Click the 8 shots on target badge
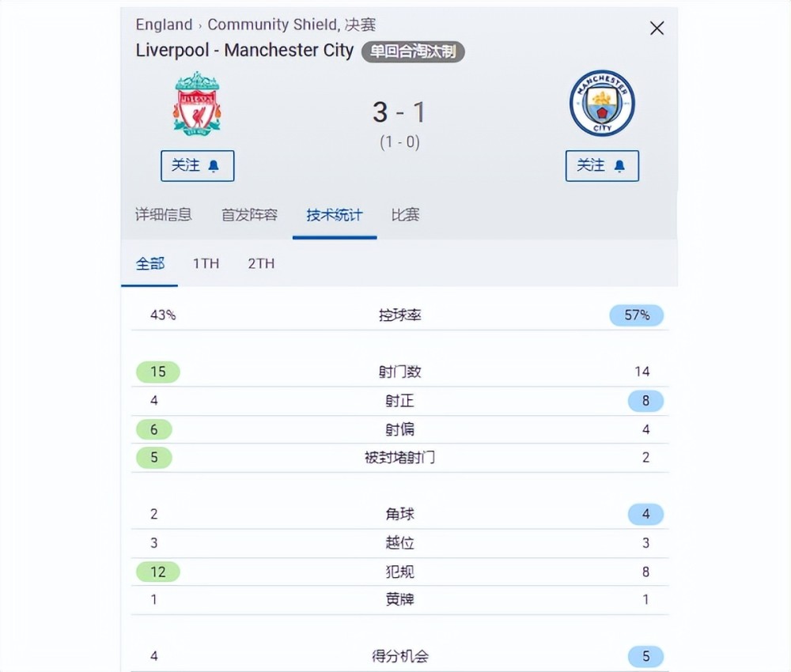The height and width of the screenshot is (672, 791). [645, 401]
